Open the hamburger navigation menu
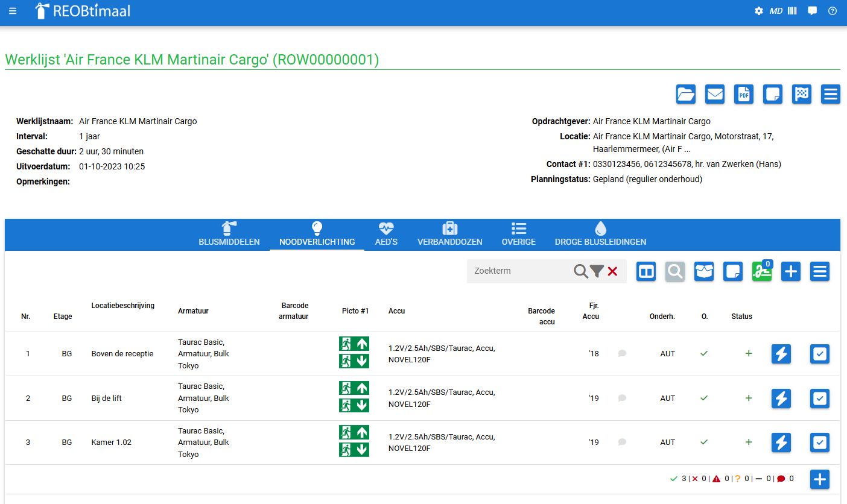This screenshot has height=504, width=847. pos(13,11)
